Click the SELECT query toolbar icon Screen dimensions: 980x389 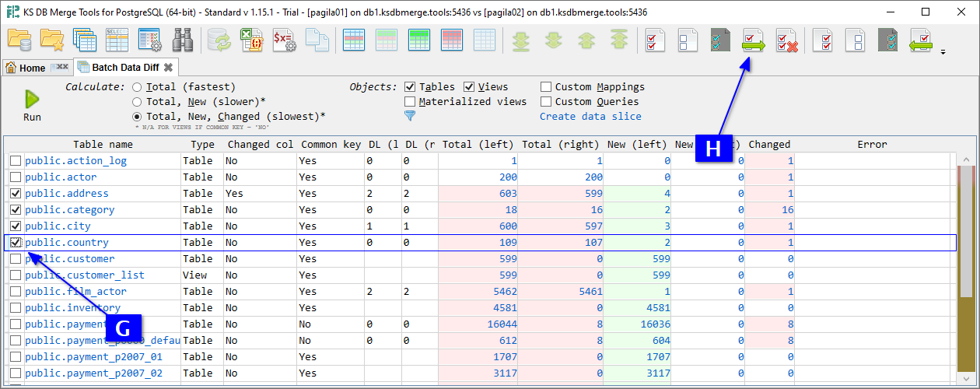tap(117, 40)
